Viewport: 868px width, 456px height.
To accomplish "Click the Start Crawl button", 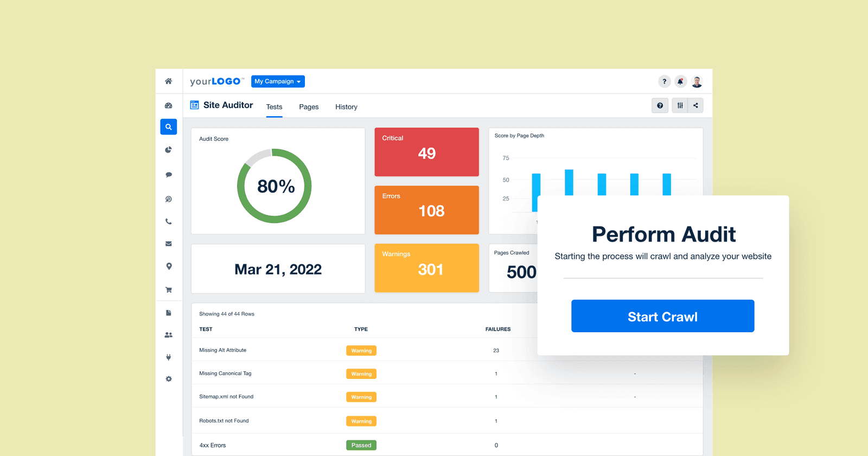I will pyautogui.click(x=662, y=316).
